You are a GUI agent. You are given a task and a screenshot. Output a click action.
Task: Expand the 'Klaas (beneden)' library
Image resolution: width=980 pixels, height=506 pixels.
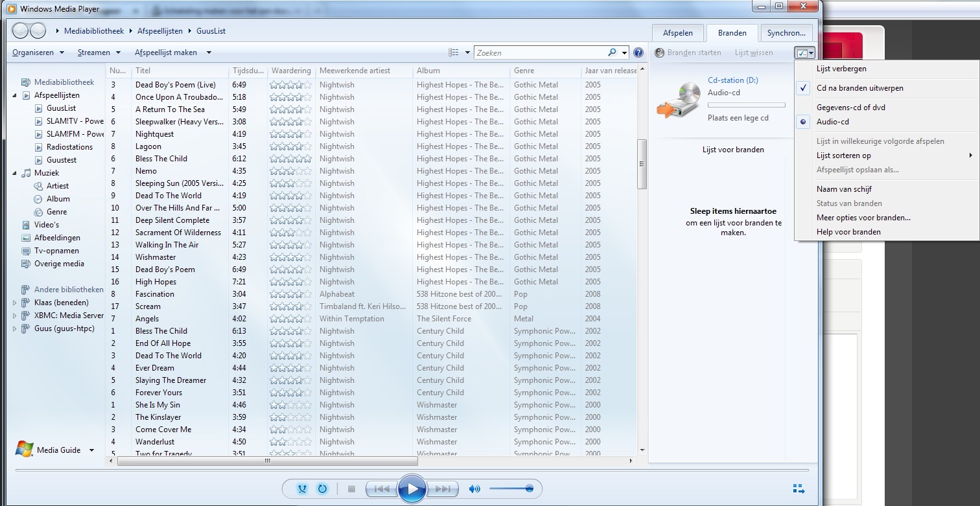pos(15,303)
